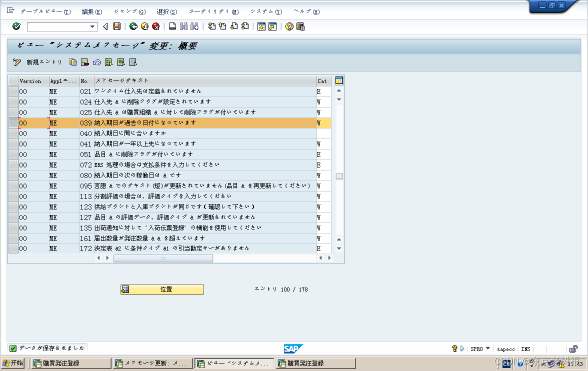Click the table settings icon above the scrollbar

click(x=338, y=80)
